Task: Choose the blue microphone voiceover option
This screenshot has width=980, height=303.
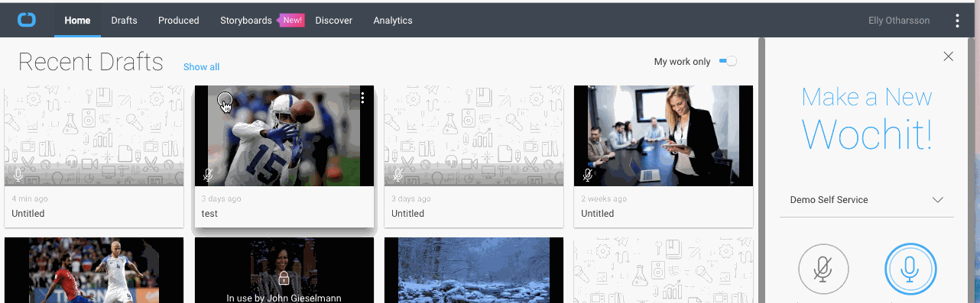Action: click(x=910, y=269)
